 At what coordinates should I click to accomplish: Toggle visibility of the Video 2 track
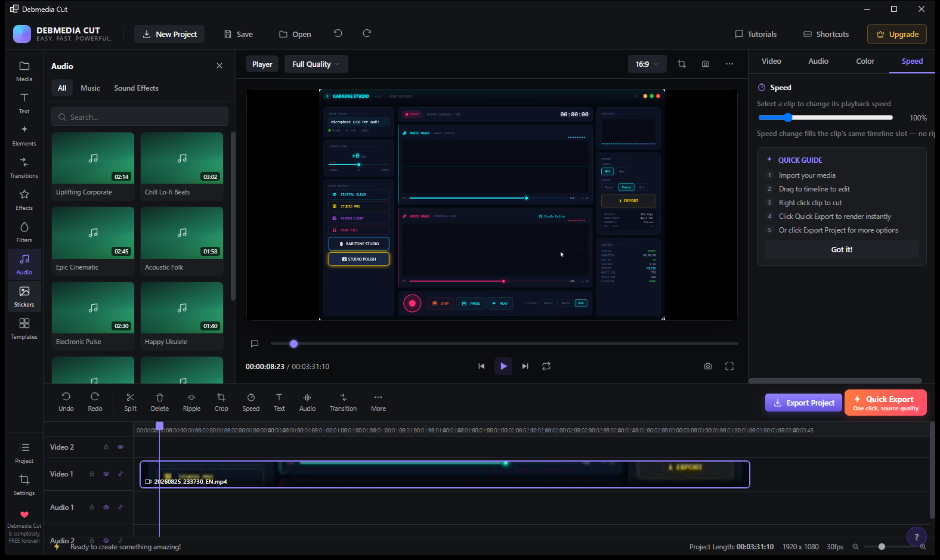120,447
